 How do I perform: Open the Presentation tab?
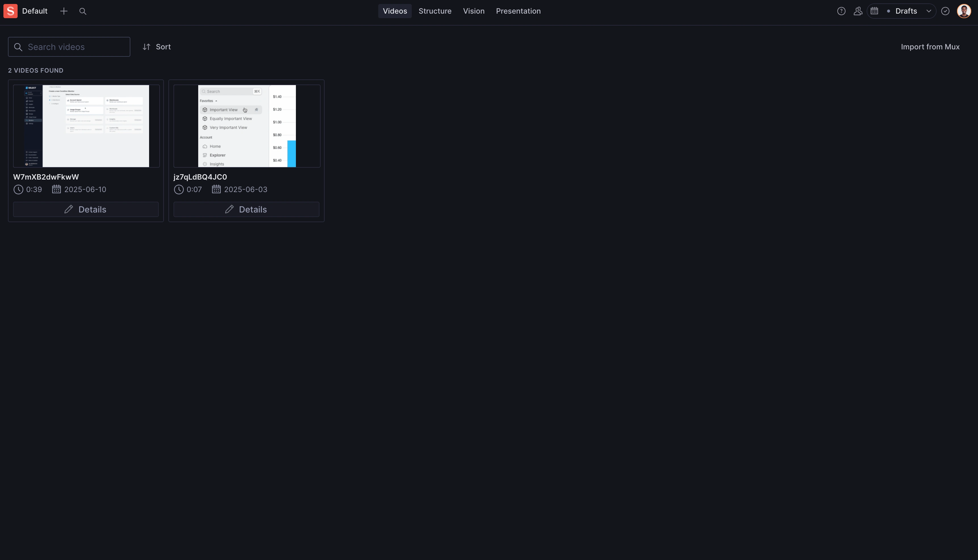point(518,11)
